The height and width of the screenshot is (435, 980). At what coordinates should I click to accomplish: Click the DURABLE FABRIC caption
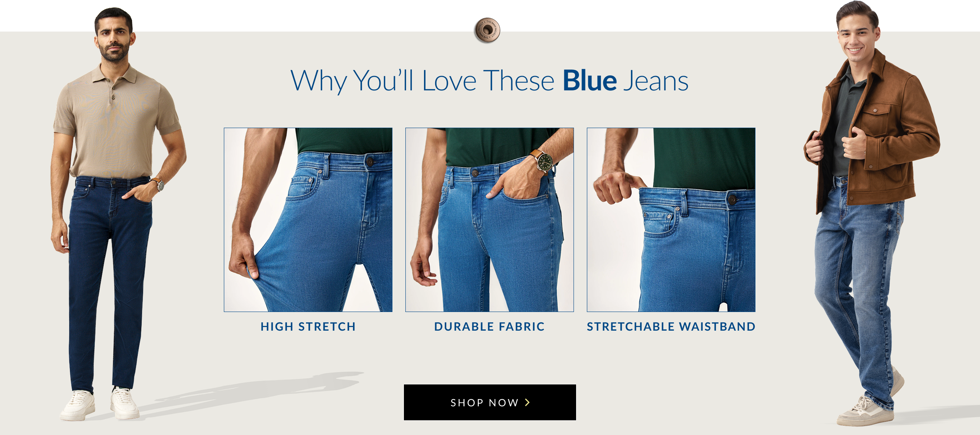click(x=489, y=327)
